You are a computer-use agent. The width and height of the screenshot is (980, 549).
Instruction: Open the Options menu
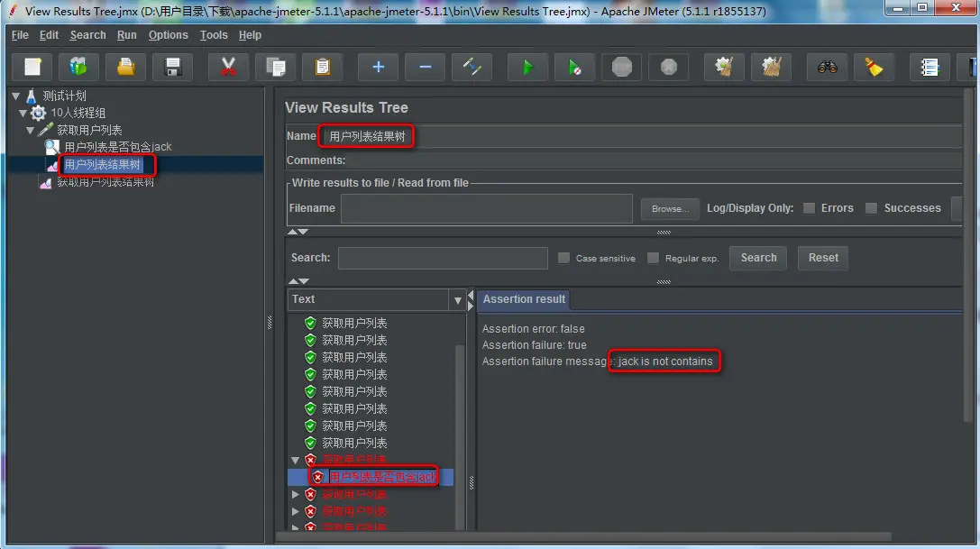(x=168, y=35)
